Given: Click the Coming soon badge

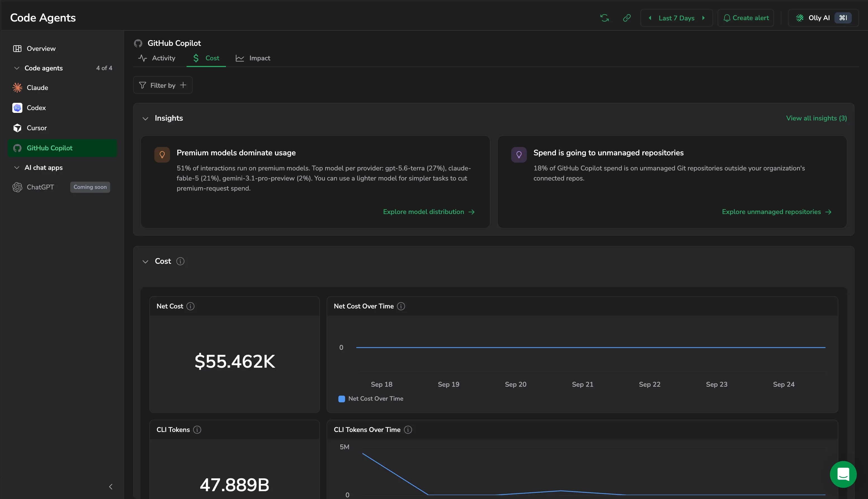Looking at the screenshot, I should (x=90, y=187).
